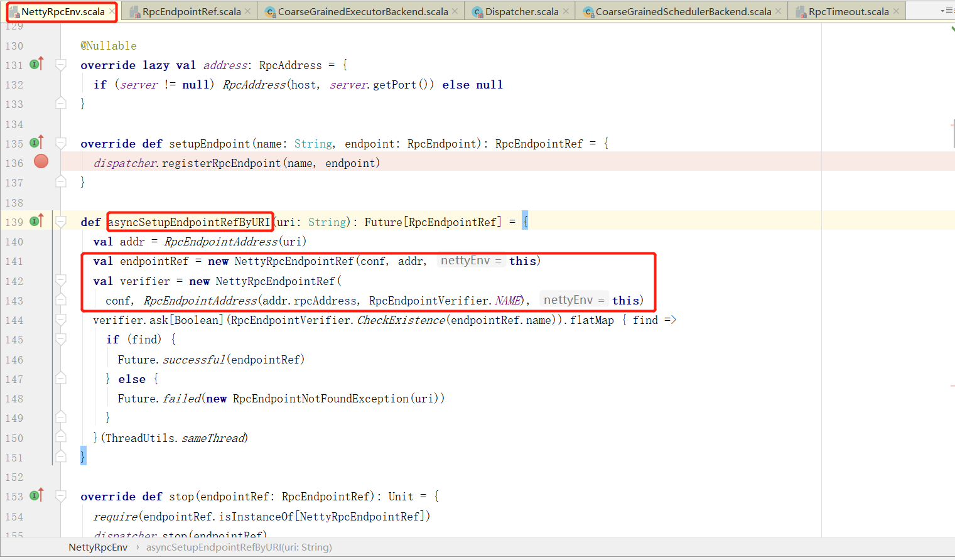
Task: Click line number 144 in the gutter
Action: tap(14, 320)
